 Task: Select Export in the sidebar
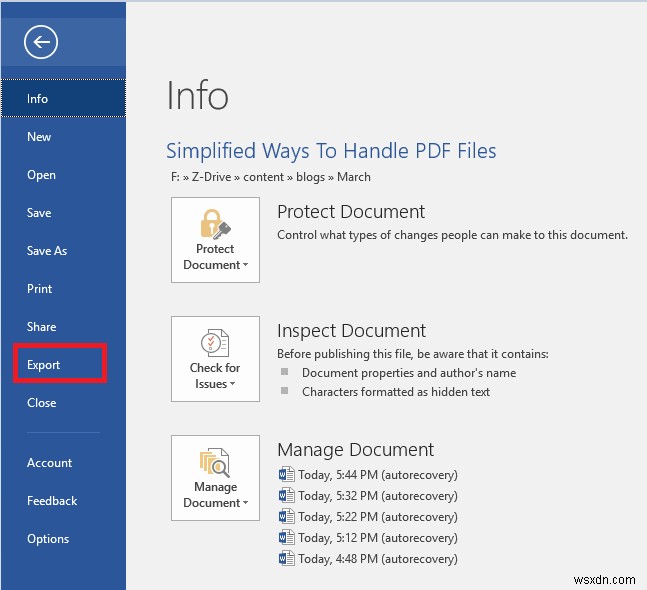(x=63, y=365)
